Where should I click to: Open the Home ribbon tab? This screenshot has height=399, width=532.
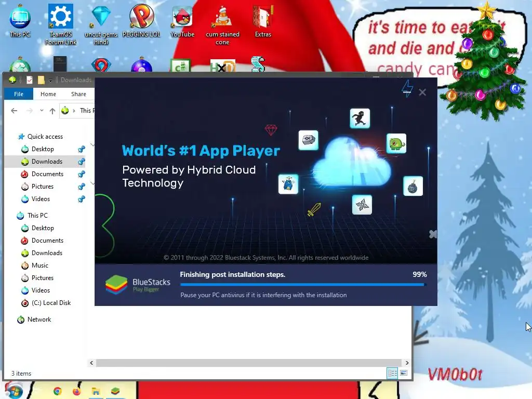pos(48,94)
